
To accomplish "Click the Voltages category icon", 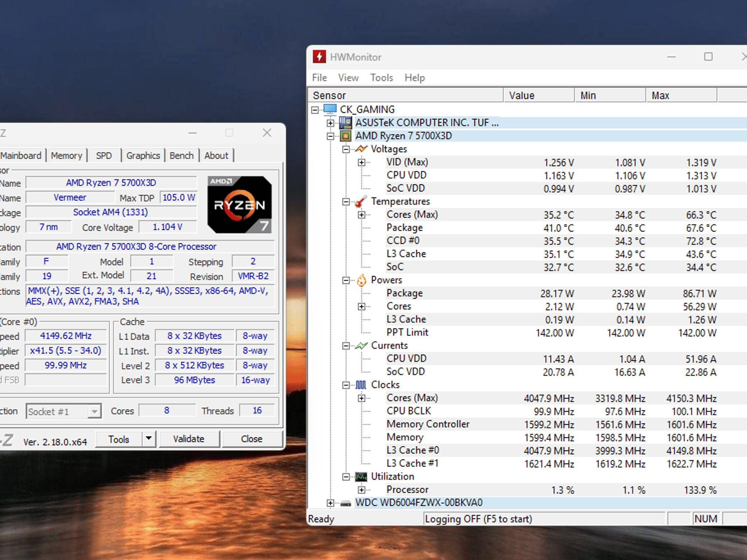I will (361, 149).
